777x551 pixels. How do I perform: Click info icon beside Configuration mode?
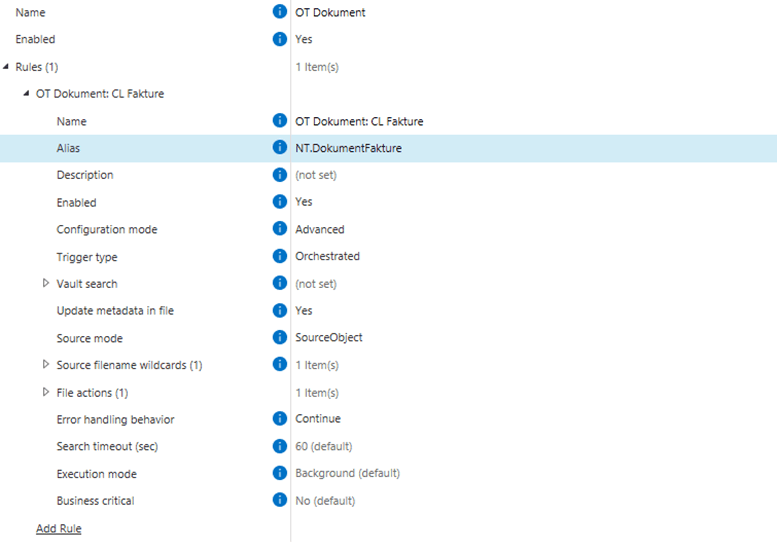click(x=280, y=229)
